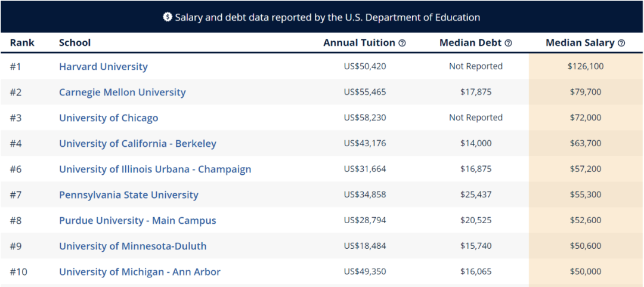Go to Purdue University - Main Campus
Image resolution: width=644 pixels, height=287 pixels.
[138, 221]
